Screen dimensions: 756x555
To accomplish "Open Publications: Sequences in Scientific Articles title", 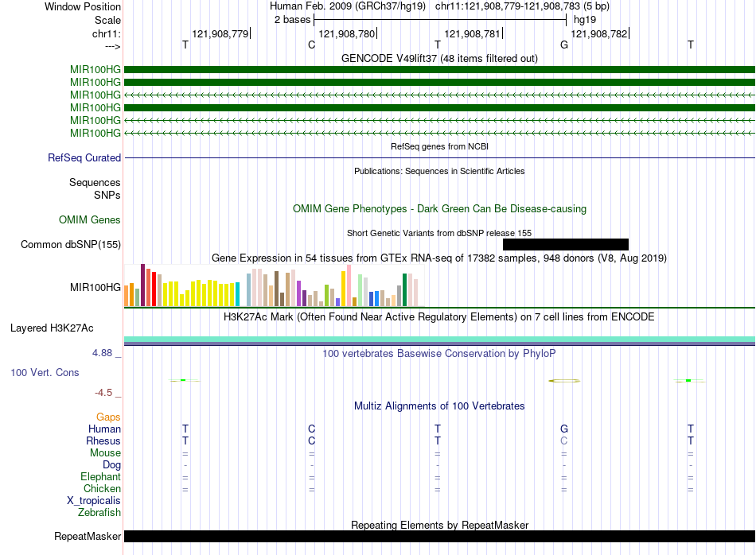I will 439,171.
